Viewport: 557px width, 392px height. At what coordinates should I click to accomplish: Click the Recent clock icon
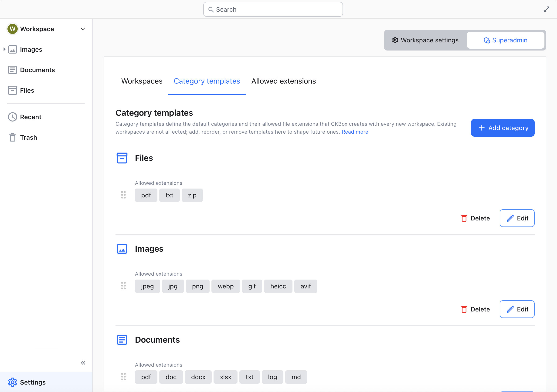[13, 117]
